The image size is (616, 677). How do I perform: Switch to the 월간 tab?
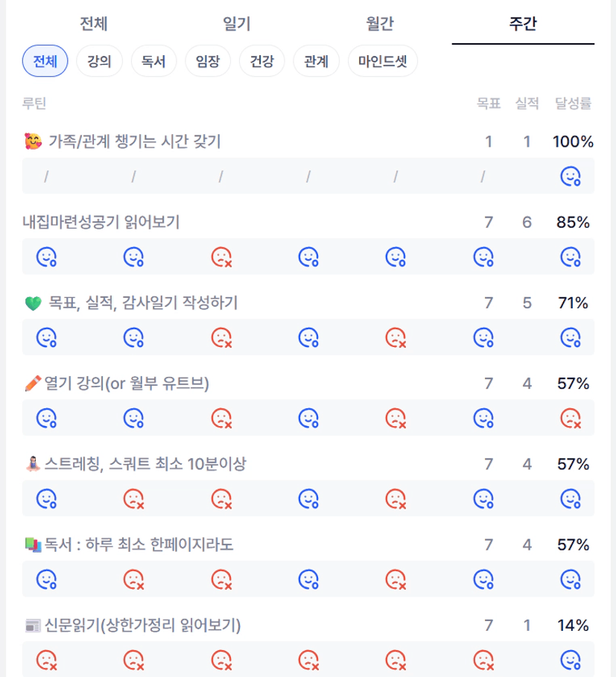380,25
